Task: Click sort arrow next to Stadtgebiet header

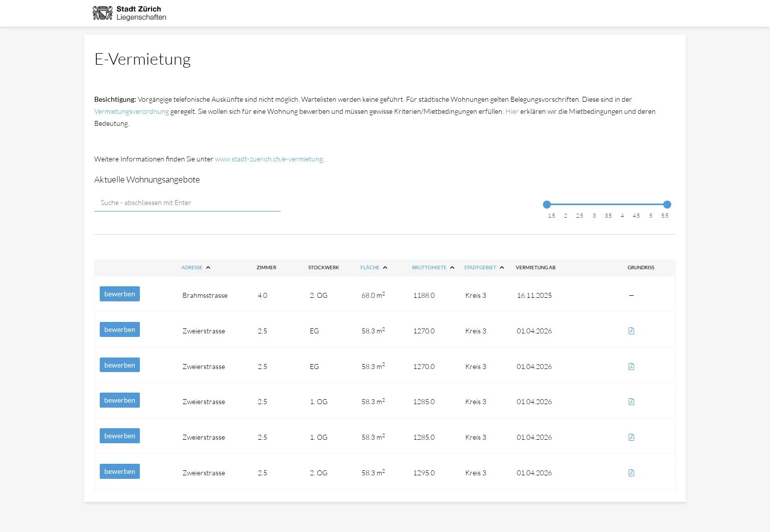Action: click(x=502, y=268)
